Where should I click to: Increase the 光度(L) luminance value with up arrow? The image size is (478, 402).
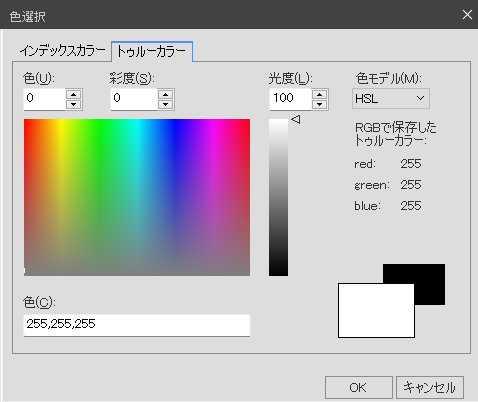coord(319,94)
